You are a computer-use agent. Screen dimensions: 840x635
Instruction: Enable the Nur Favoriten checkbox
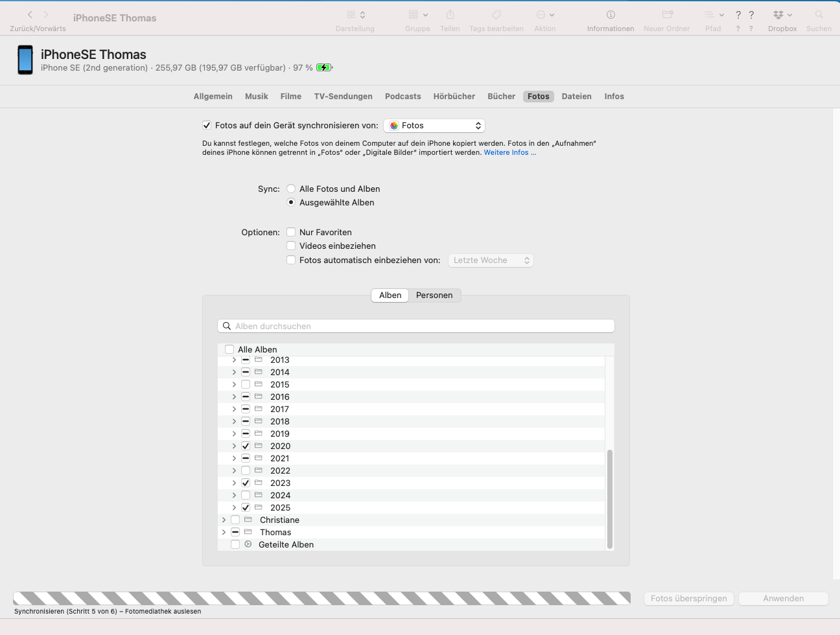(291, 232)
